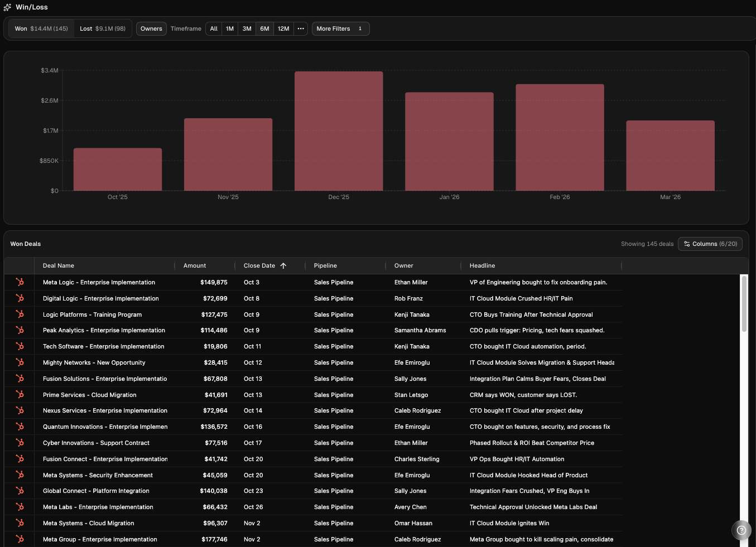Sort by the Amount column header
756x547 pixels.
tap(195, 266)
